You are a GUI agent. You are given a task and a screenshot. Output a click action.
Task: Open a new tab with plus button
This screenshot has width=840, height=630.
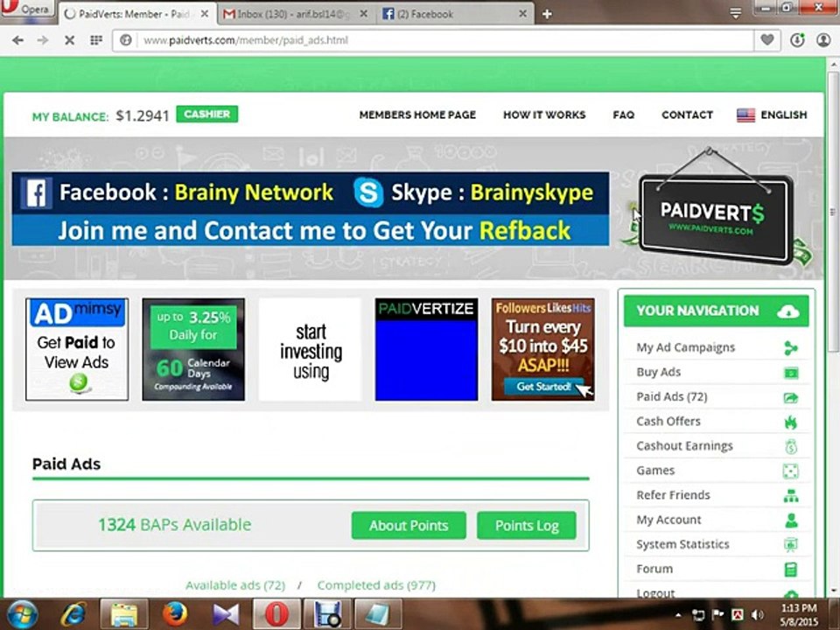[547, 15]
